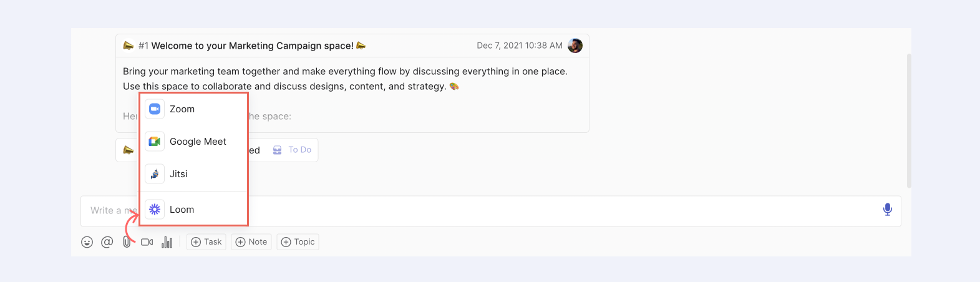Click the Zoom app icon
This screenshot has width=980, height=282.
[x=155, y=109]
